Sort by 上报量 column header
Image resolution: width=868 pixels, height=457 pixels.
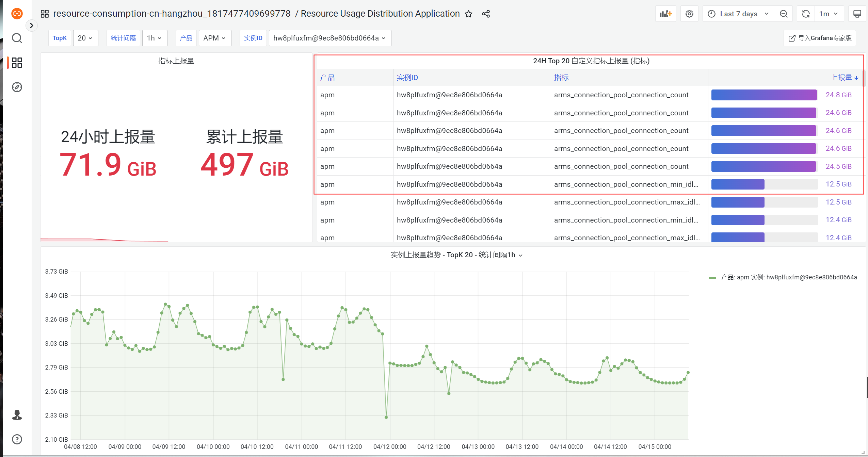[844, 78]
